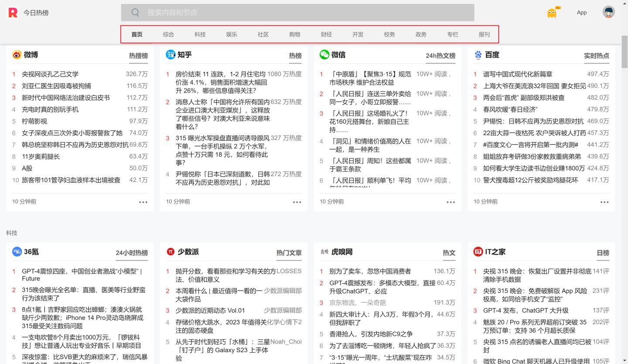This screenshot has height=364, width=628.
Task: Open the user avatar at top right
Action: point(608,12)
